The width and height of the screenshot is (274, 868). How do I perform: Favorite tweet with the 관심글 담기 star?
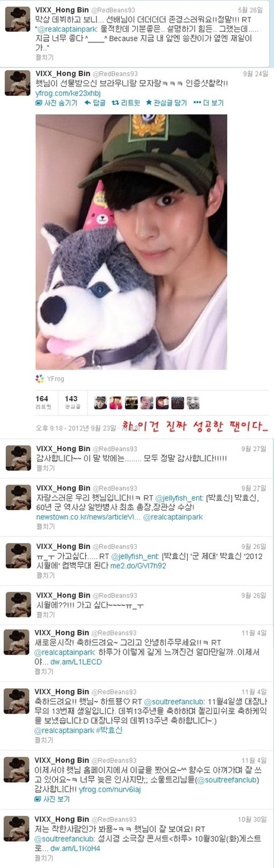click(148, 103)
